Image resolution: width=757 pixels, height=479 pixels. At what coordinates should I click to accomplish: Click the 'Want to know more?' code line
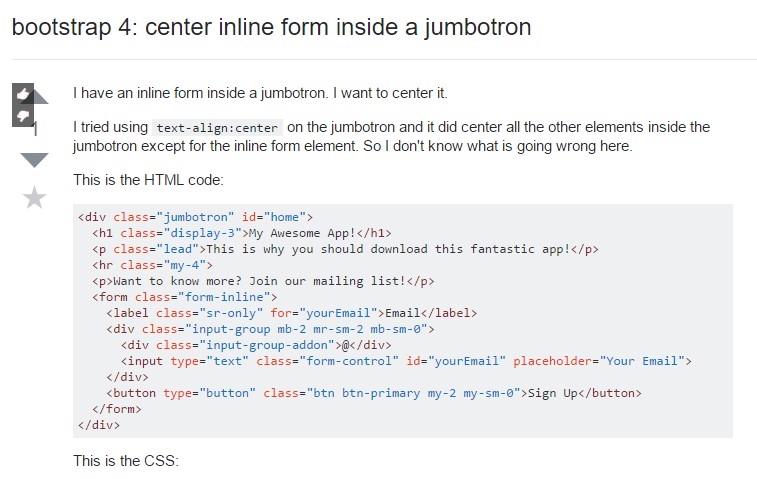coord(263,281)
